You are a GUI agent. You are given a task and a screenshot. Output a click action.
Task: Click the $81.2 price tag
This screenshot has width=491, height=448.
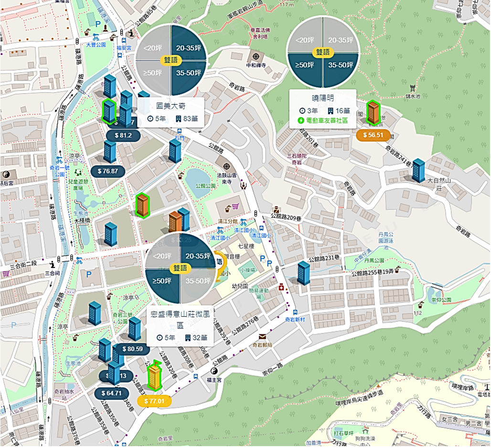(123, 136)
